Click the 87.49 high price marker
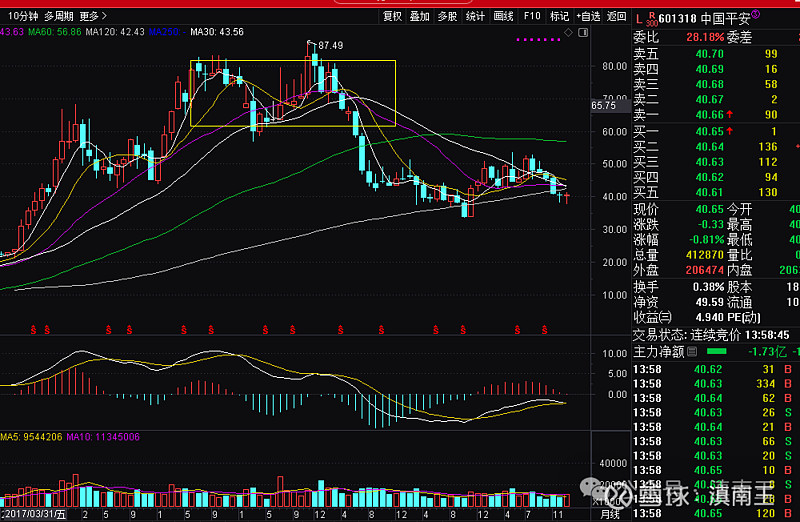The width and height of the screenshot is (800, 522). [x=330, y=45]
